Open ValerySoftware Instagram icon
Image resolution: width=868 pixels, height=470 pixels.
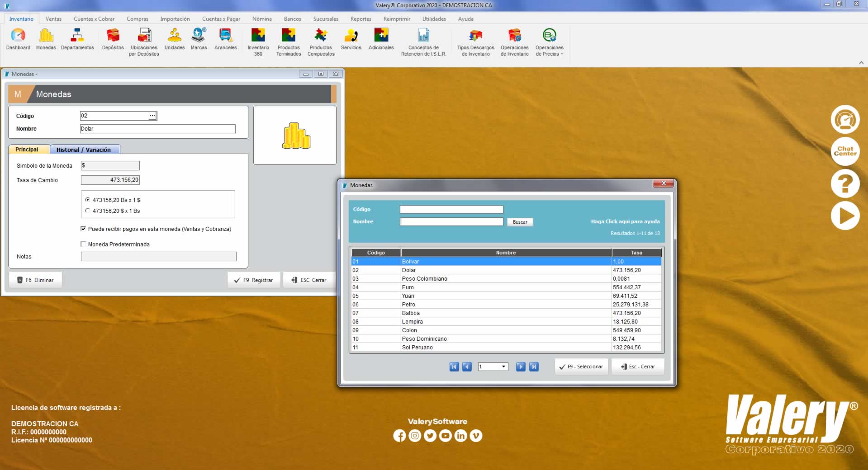tap(415, 436)
